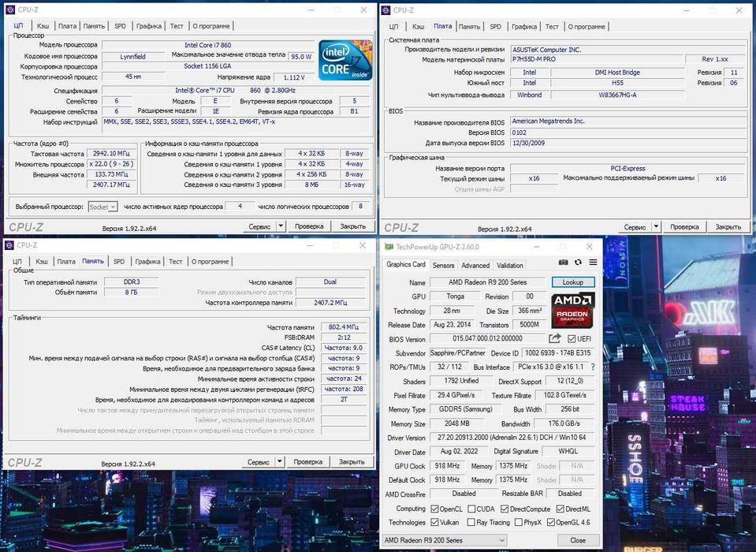This screenshot has width=756, height=552.
Task: Click the 176.0 GB/s bandwidth value
Action: coord(564,423)
